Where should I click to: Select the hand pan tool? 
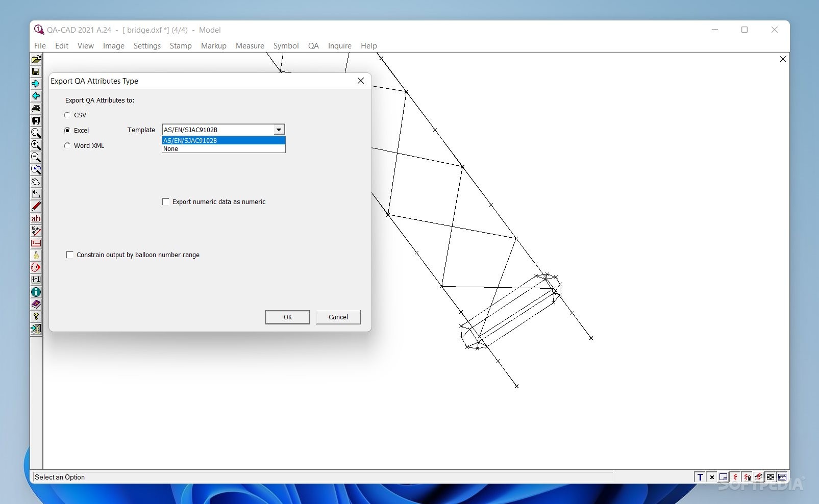(36, 182)
